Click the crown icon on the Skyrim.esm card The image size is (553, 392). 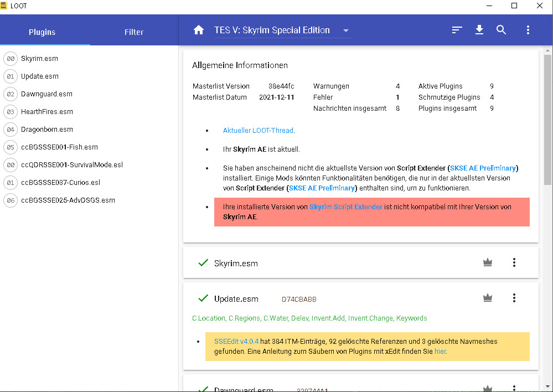pos(488,263)
